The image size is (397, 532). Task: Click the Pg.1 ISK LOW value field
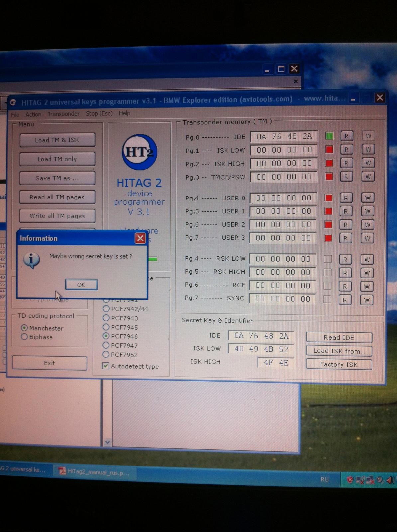(284, 150)
